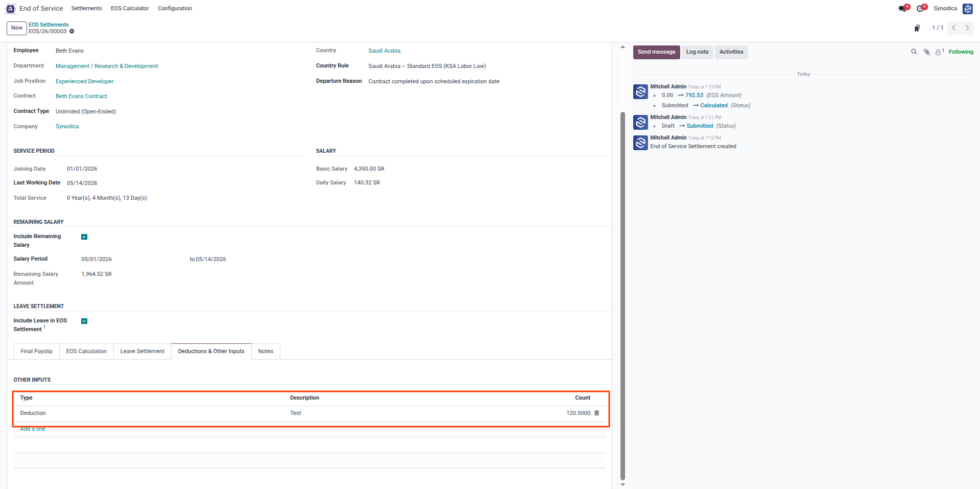Image resolution: width=980 pixels, height=489 pixels.
Task: Delete the Deduction line with the trash icon
Action: (x=596, y=413)
